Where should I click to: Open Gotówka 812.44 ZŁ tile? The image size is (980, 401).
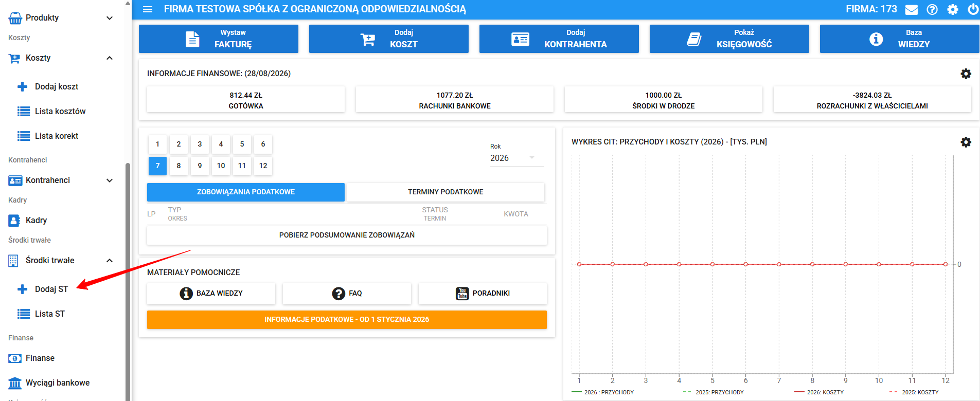(x=246, y=100)
